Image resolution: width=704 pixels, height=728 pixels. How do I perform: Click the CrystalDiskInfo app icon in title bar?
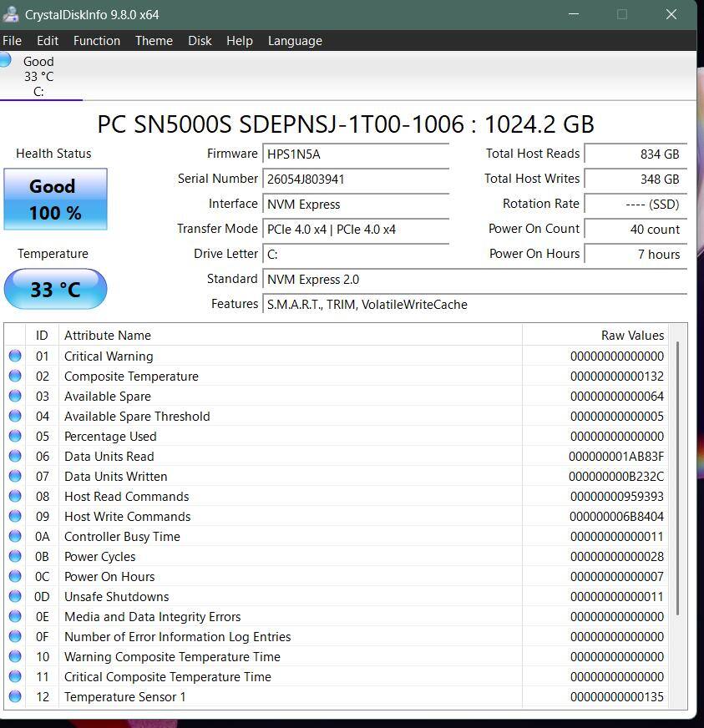10,14
